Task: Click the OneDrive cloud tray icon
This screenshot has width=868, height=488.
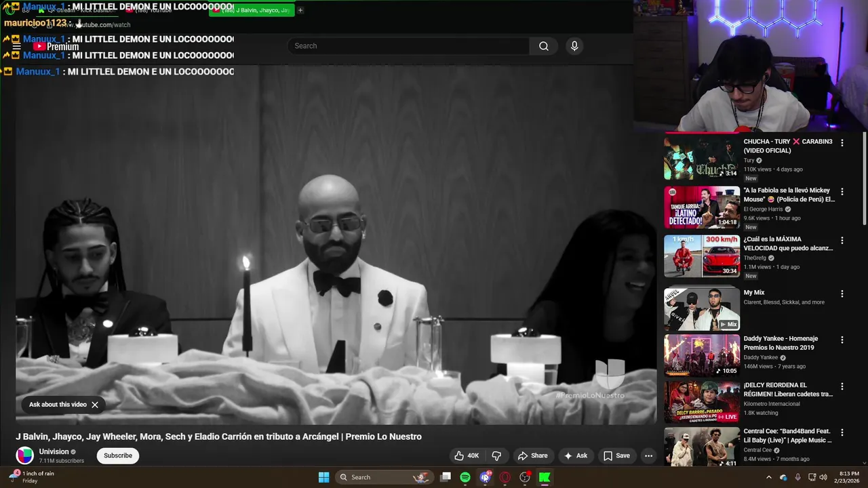Action: [x=783, y=477]
